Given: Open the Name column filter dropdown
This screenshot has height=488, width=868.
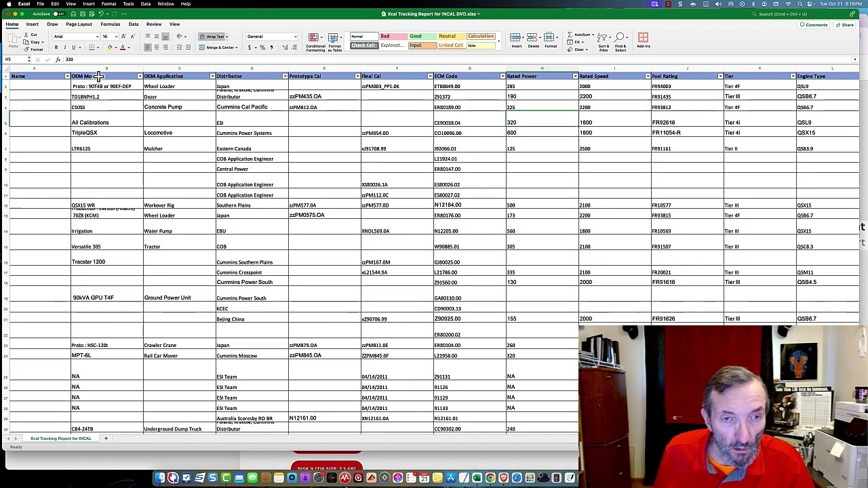Looking at the screenshot, I should (x=67, y=77).
